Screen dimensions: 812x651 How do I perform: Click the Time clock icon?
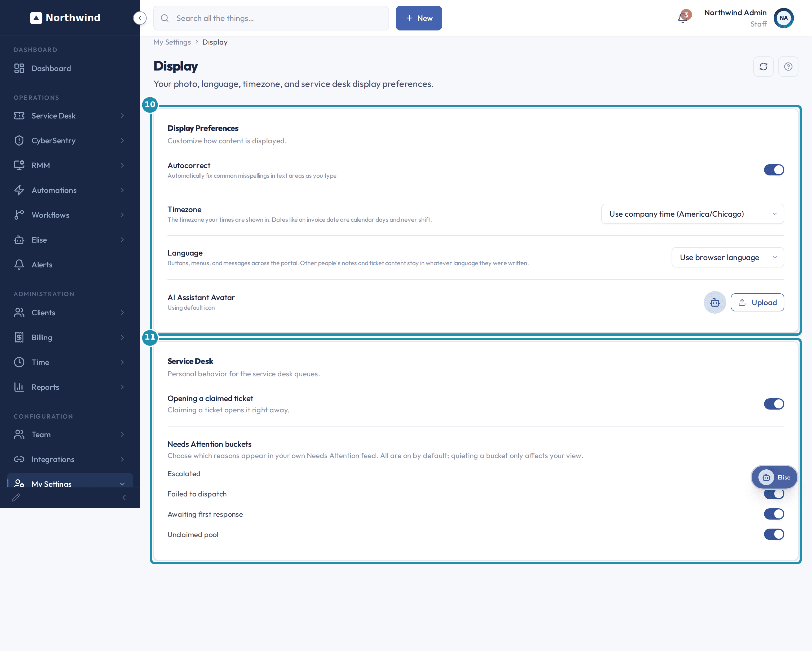19,362
